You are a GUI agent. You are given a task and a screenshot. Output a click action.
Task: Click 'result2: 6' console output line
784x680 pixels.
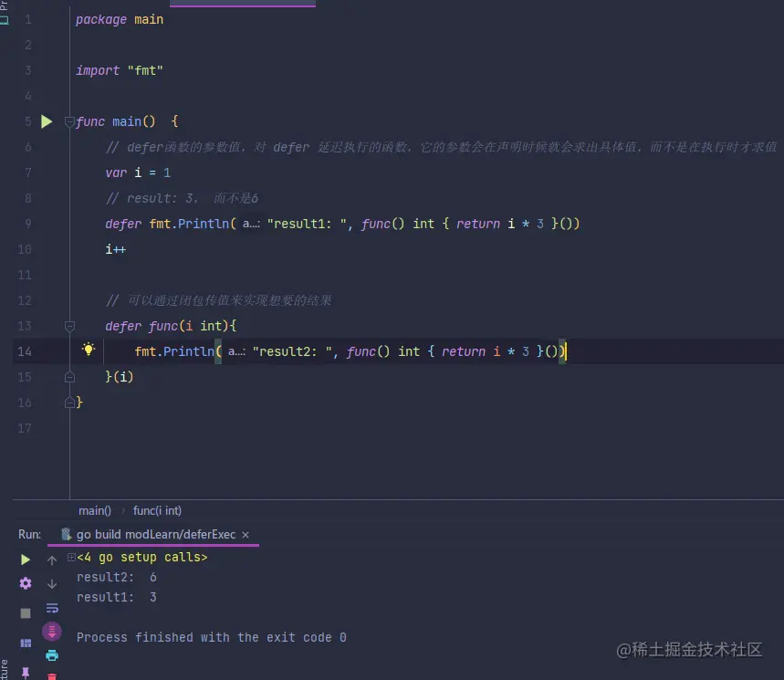(117, 577)
